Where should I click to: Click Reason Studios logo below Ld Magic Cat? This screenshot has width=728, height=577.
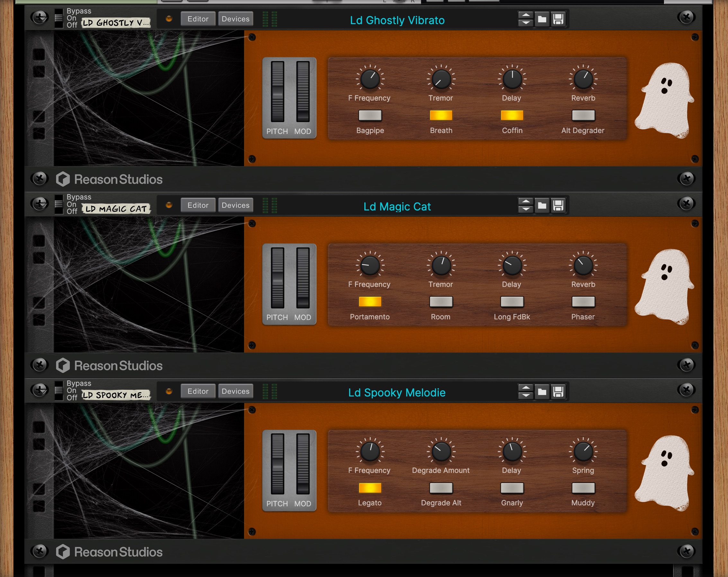[109, 366]
